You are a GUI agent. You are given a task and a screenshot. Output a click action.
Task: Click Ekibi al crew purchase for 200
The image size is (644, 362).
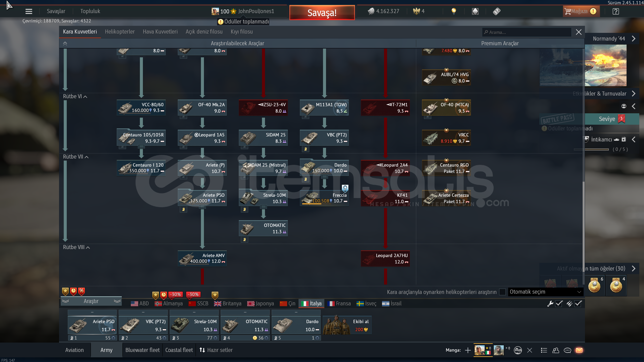pyautogui.click(x=347, y=325)
